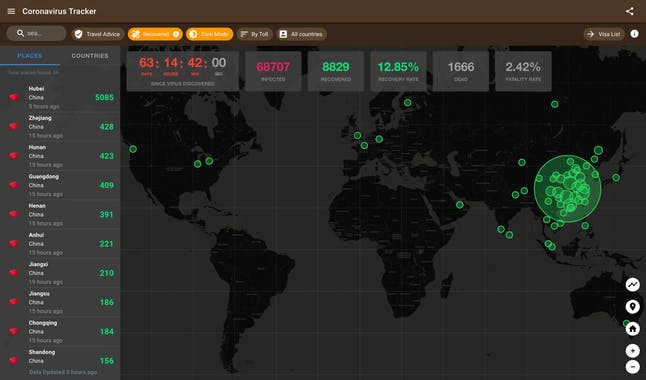Select Henan in places list
Viewport: 646px width, 380px height.
coord(60,214)
